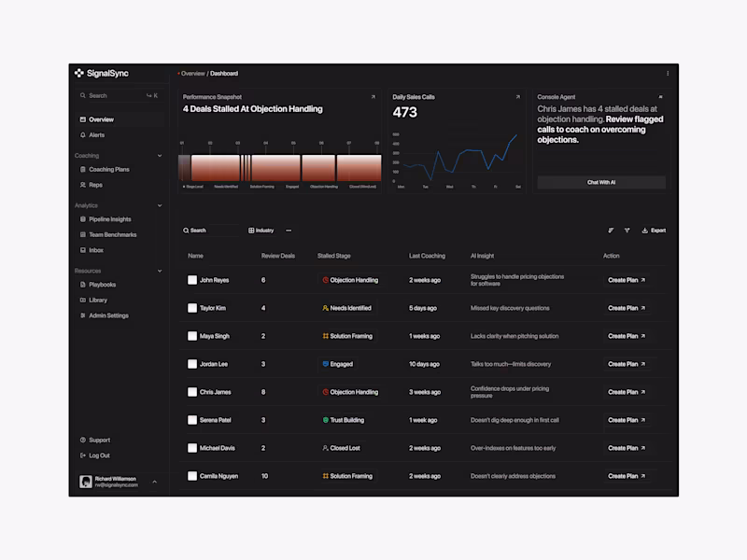Go to Coaching Plans page

point(109,170)
